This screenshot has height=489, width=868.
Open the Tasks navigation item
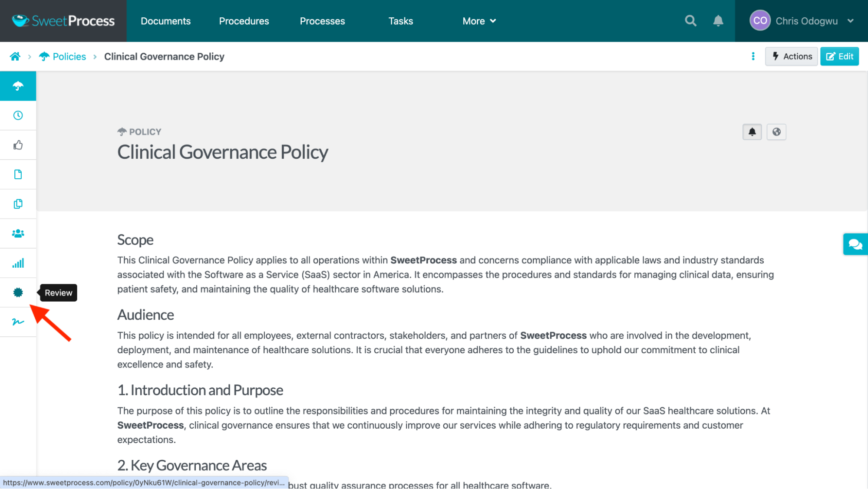coord(400,21)
